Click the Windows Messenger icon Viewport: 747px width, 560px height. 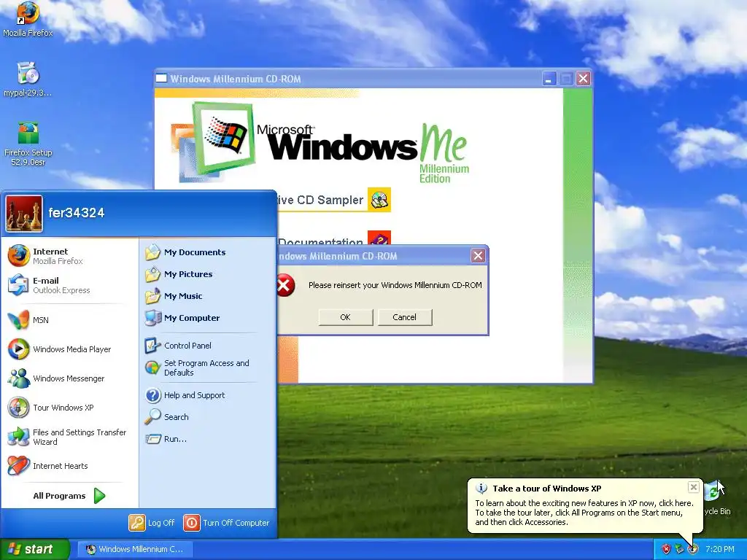click(18, 378)
